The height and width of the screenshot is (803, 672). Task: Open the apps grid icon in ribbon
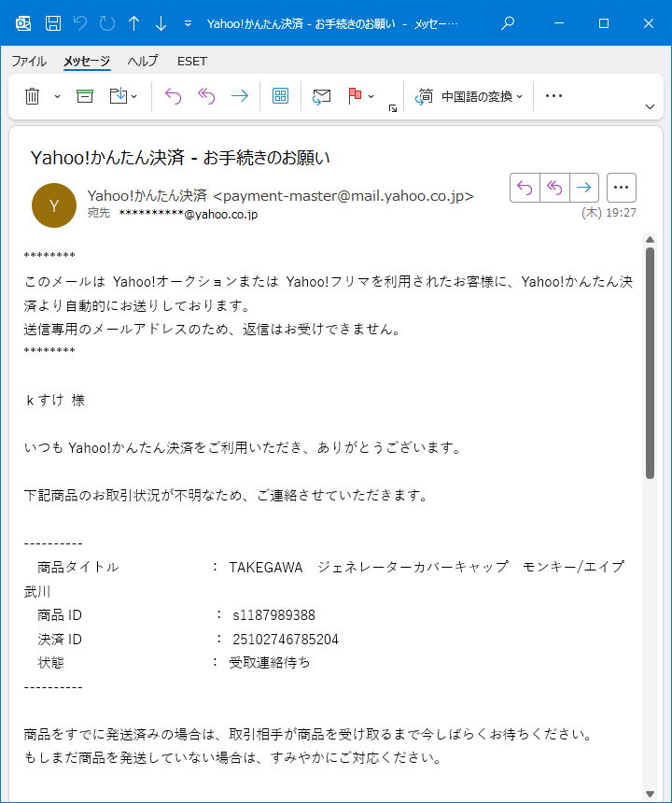tap(281, 96)
